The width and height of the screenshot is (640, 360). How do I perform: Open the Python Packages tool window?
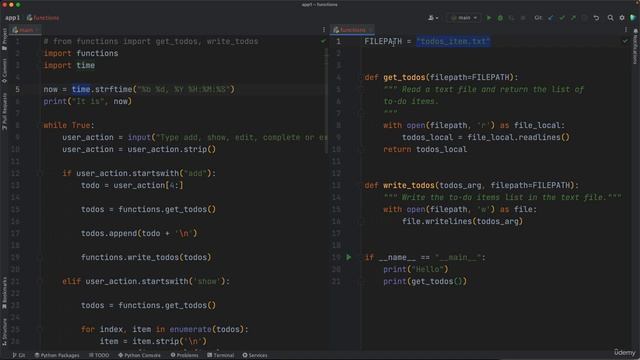[x=57, y=355]
